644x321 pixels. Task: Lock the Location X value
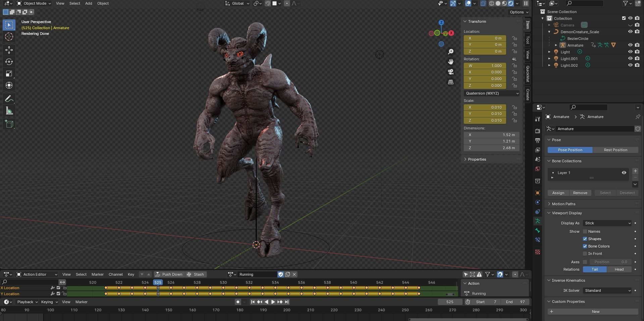click(x=514, y=38)
